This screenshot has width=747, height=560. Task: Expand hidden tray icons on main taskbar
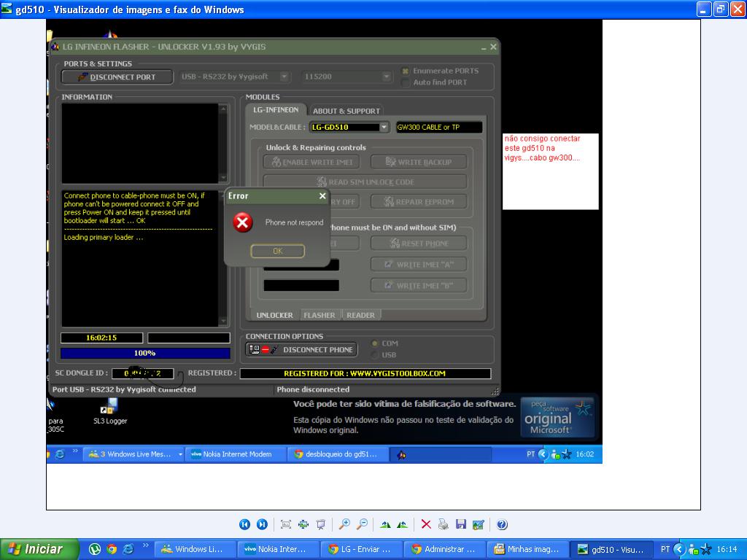pyautogui.click(x=680, y=549)
